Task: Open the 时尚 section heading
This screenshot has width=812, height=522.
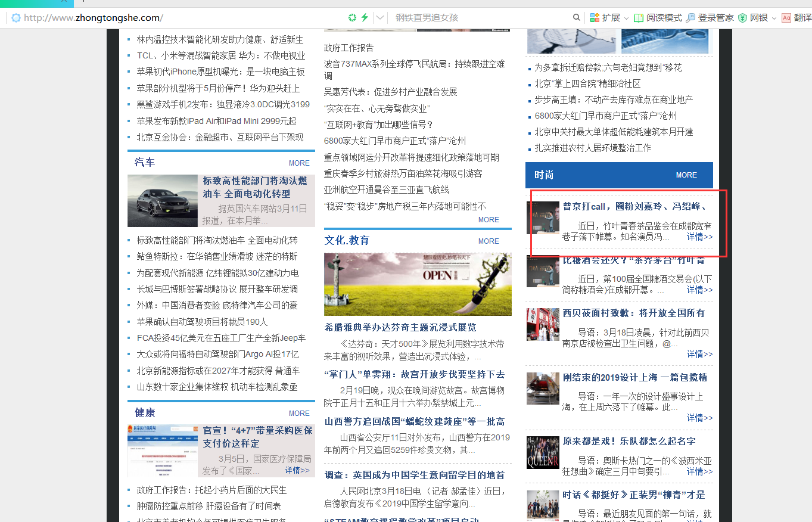Action: (544, 175)
